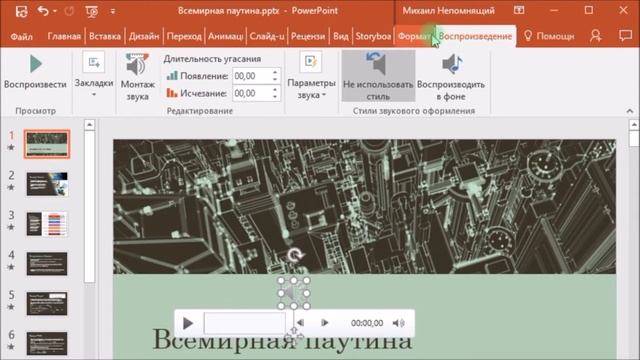Screen dimensions: 640x360
Task: Open the Переход tab
Action: point(184,36)
